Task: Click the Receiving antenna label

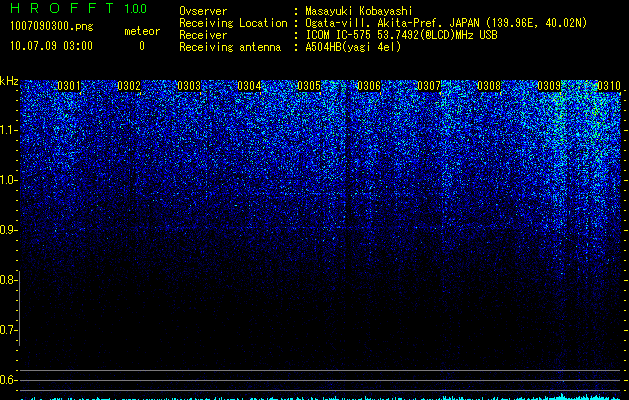Action: click(230, 47)
